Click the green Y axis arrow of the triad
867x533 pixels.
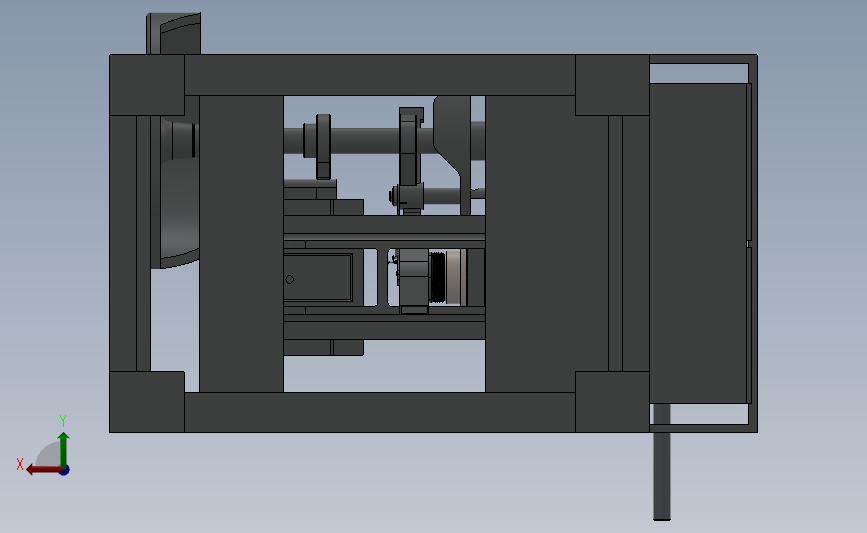(64, 450)
